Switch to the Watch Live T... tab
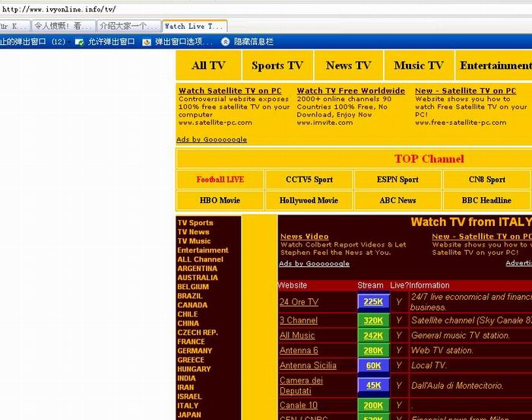This screenshot has width=532, height=420. click(195, 26)
